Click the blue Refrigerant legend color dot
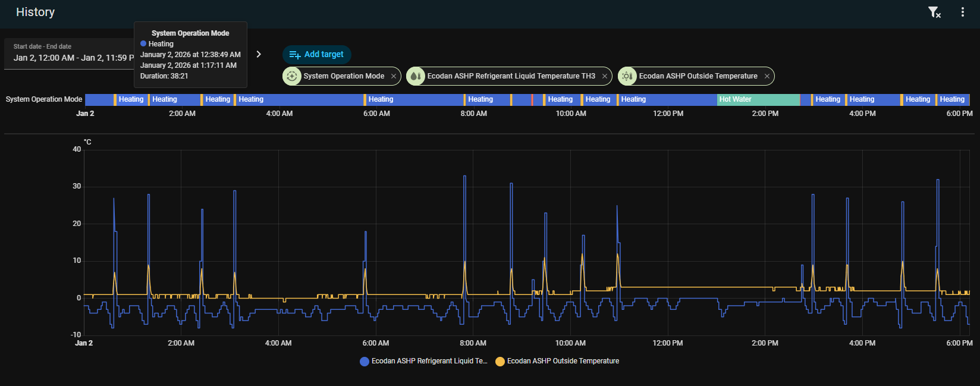980x386 pixels. 365,362
